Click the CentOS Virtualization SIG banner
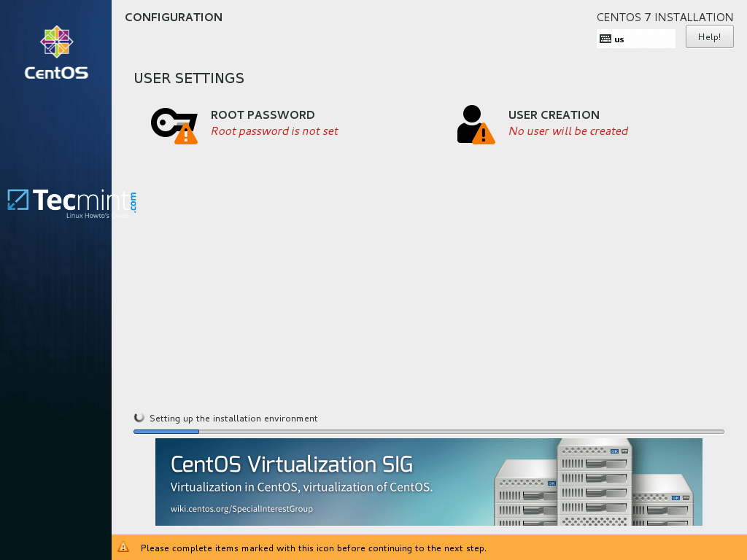747x560 pixels. click(428, 482)
